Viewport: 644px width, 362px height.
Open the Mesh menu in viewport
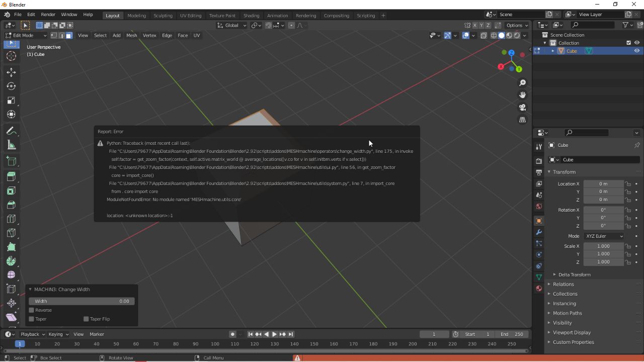click(131, 35)
